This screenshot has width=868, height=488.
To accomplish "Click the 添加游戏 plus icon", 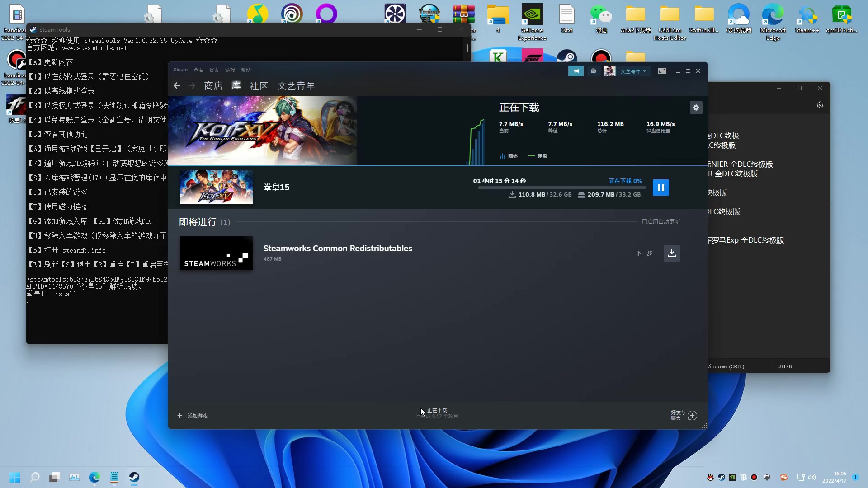I will (179, 415).
